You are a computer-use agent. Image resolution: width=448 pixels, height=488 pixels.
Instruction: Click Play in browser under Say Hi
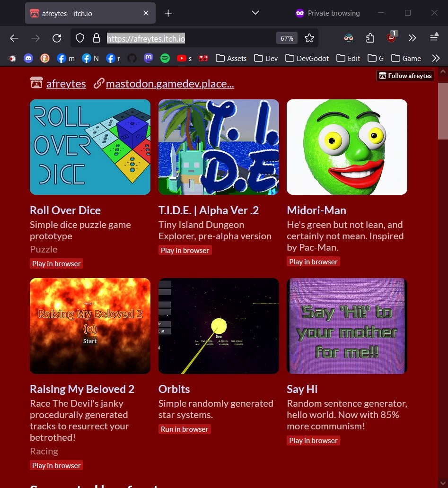point(313,441)
